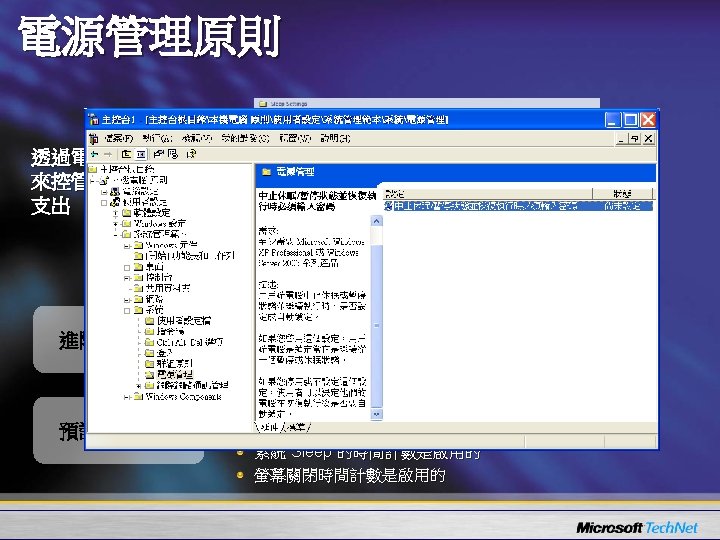
Task: Expand the 電腦設定 node
Action: click(x=104, y=191)
